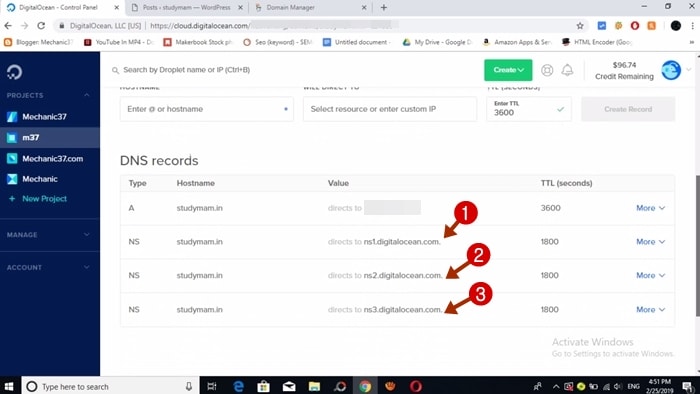Viewport: 700px width, 394px height.
Task: Open the Chrome menu (three dots)
Action: pyautogui.click(x=692, y=26)
